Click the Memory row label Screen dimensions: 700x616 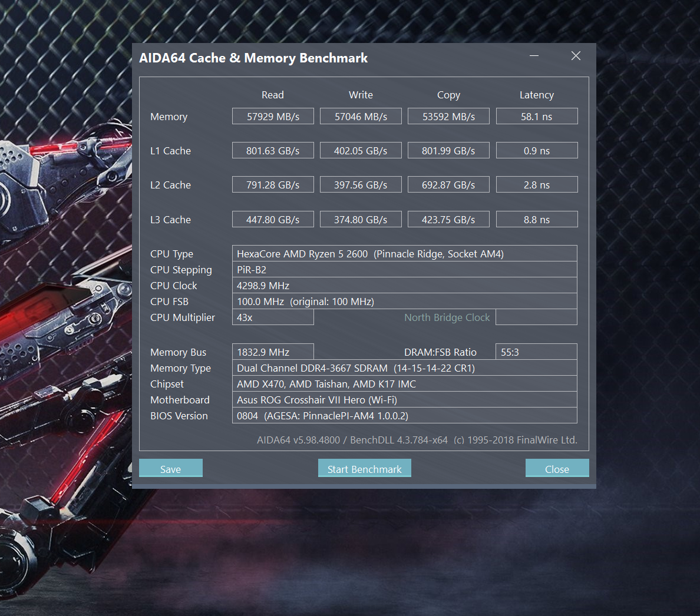pyautogui.click(x=169, y=117)
